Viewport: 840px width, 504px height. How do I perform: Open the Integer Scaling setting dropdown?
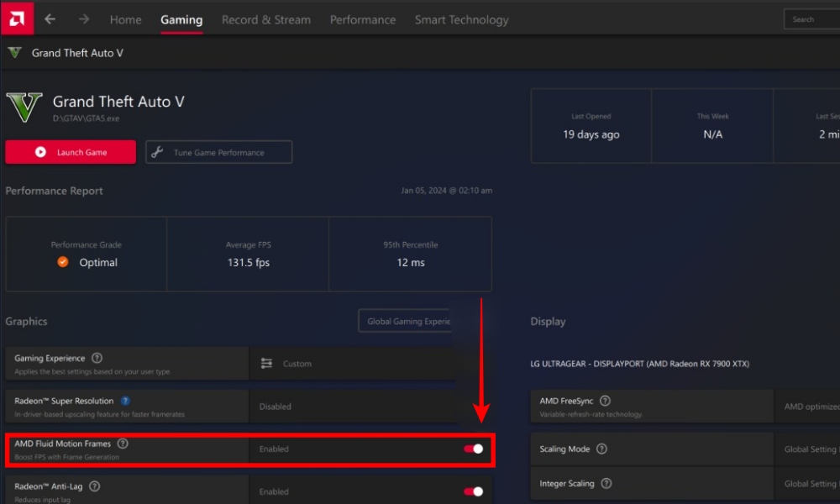(x=809, y=483)
